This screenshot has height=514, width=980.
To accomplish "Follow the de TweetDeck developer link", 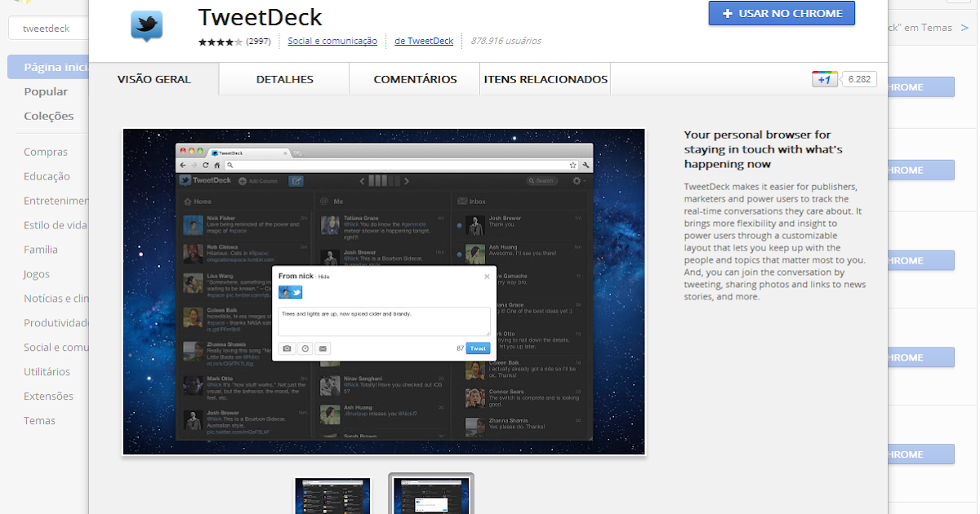I will 424,41.
